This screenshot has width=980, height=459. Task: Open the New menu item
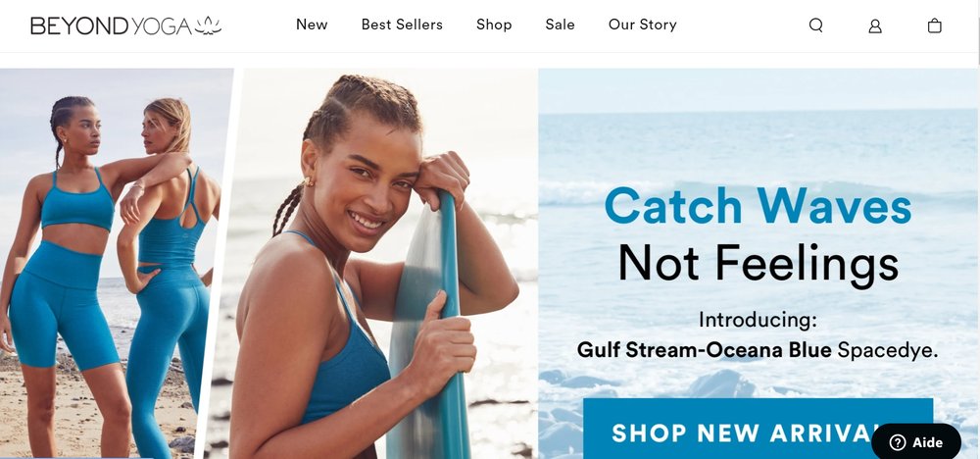click(312, 25)
